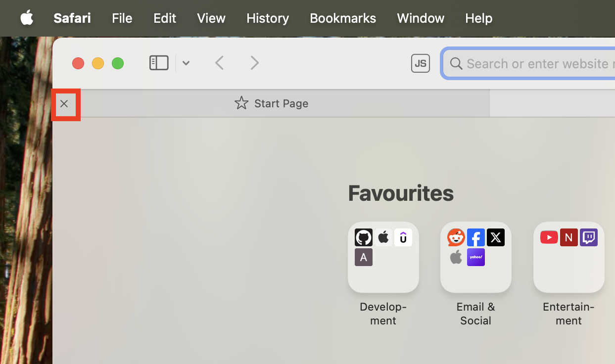
Task: Open the Apple menu
Action: pyautogui.click(x=27, y=18)
